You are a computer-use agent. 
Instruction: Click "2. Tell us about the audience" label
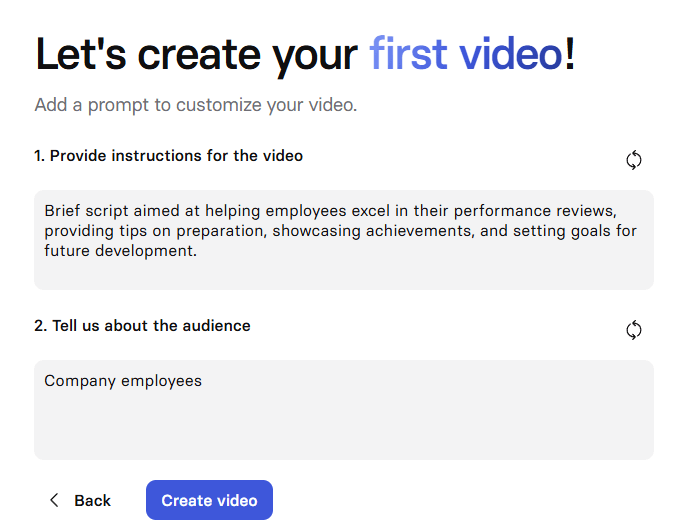tap(142, 326)
